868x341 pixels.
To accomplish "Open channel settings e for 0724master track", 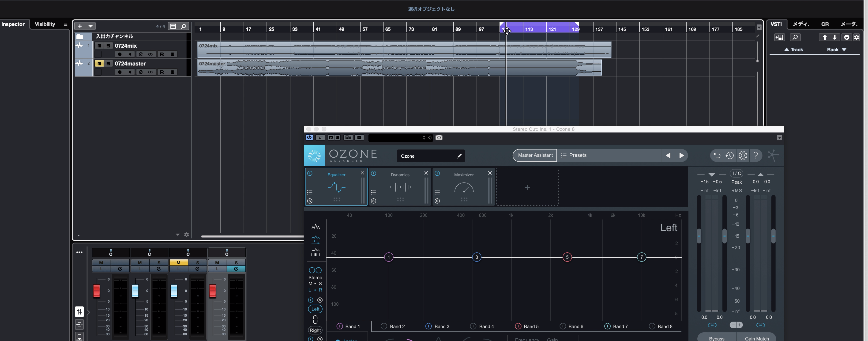I will pyautogui.click(x=140, y=72).
